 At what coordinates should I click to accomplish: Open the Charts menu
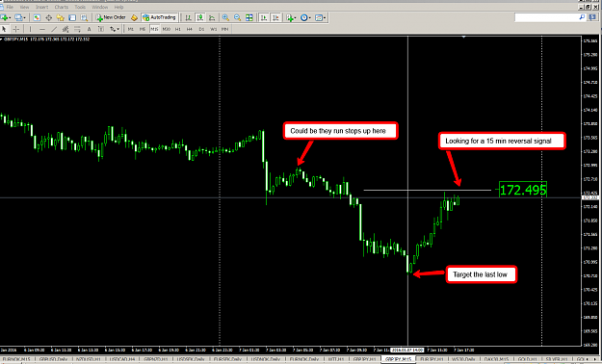tap(62, 7)
